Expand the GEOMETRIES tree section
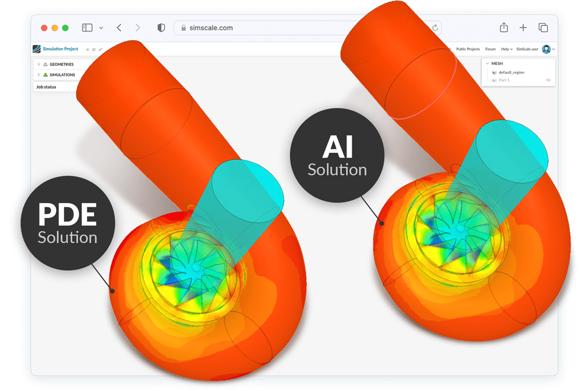The height and width of the screenshot is (391, 588). click(x=38, y=64)
